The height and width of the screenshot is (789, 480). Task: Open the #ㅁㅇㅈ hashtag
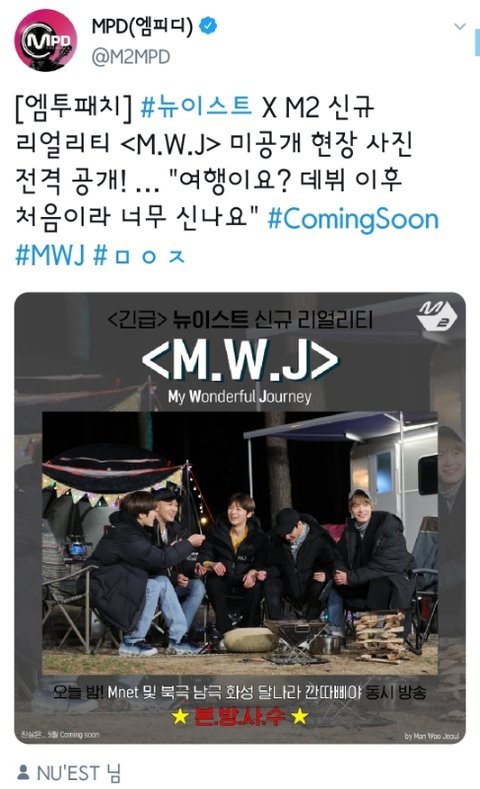(139, 256)
